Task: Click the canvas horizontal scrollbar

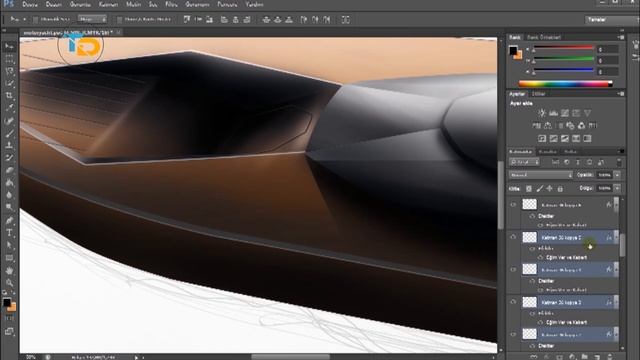Action: click(x=290, y=357)
